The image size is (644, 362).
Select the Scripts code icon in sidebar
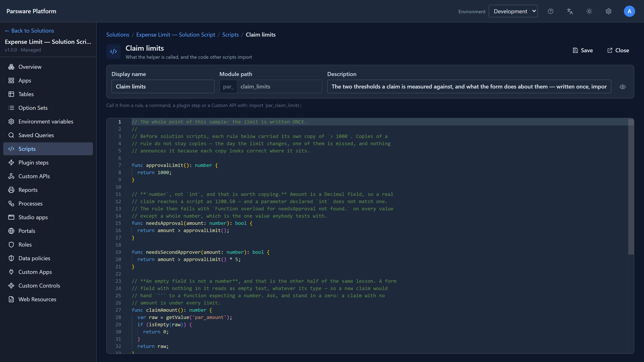pyautogui.click(x=11, y=149)
